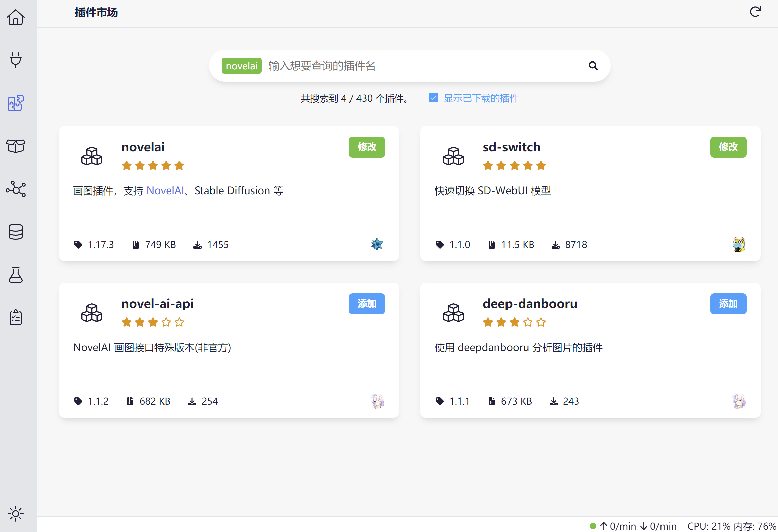
Task: Open the clipboard checklist sidebar icon
Action: point(16,317)
